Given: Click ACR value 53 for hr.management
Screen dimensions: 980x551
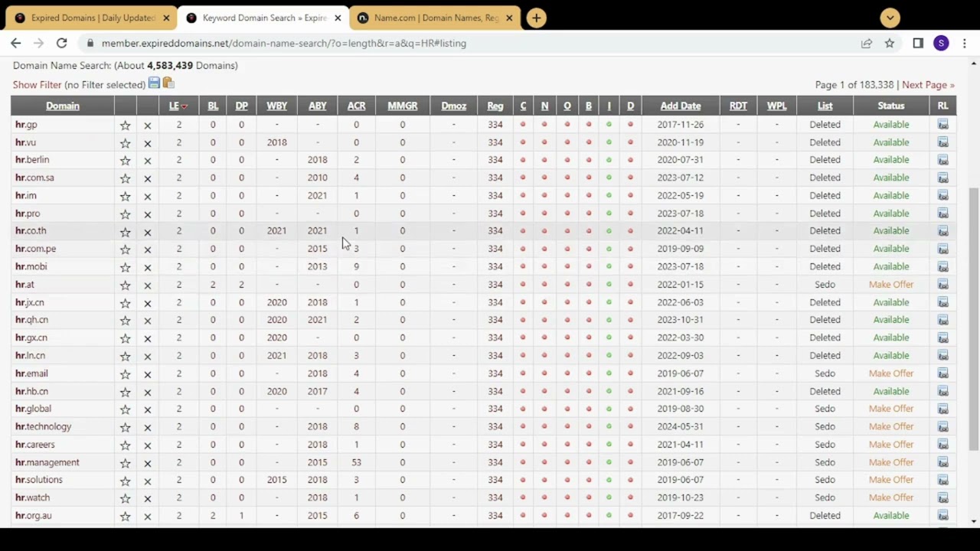Looking at the screenshot, I should pos(356,462).
